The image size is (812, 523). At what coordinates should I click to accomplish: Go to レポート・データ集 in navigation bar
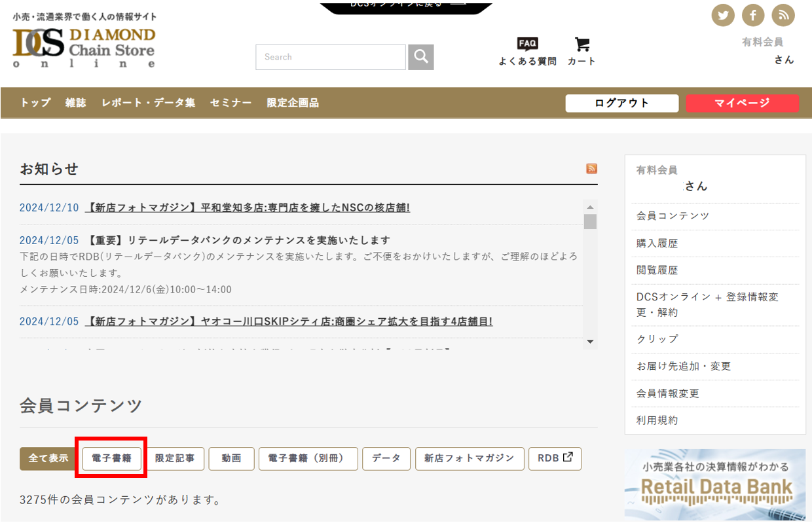click(x=148, y=103)
